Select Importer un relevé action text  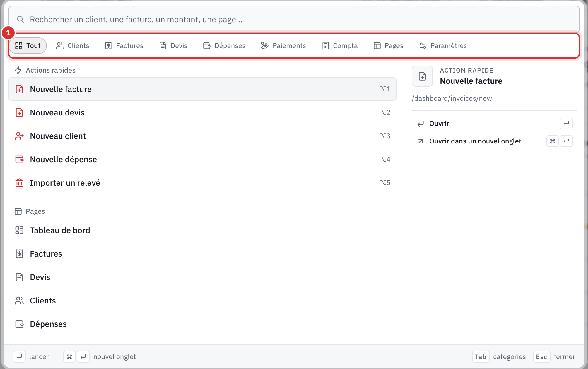(x=65, y=183)
